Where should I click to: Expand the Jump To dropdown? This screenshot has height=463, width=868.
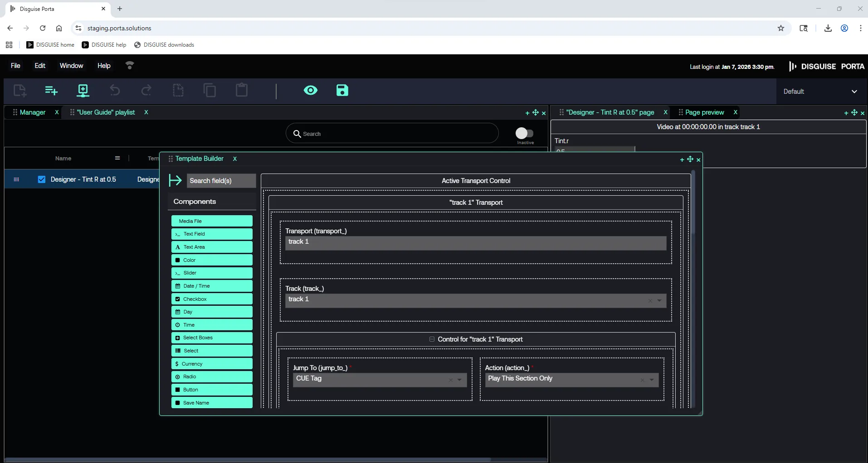coord(459,380)
